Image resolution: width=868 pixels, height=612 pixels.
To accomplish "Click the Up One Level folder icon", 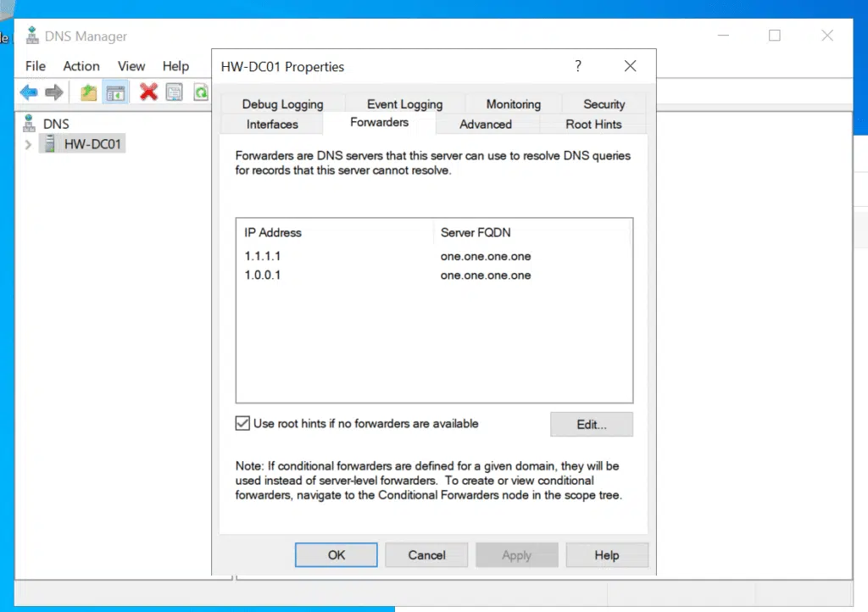I will [x=89, y=92].
